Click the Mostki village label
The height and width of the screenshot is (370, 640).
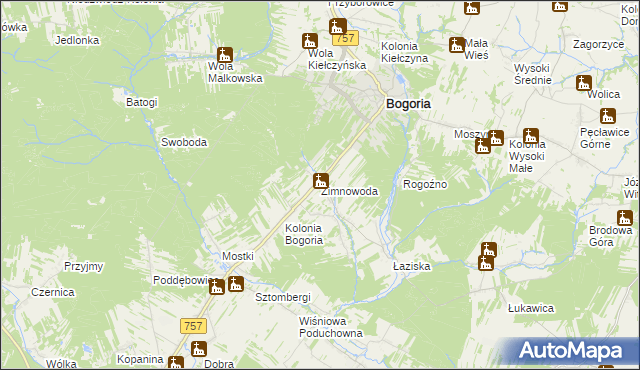[x=238, y=256]
